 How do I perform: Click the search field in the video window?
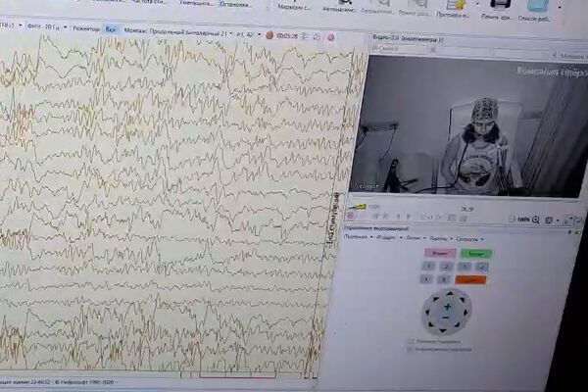(x=400, y=49)
